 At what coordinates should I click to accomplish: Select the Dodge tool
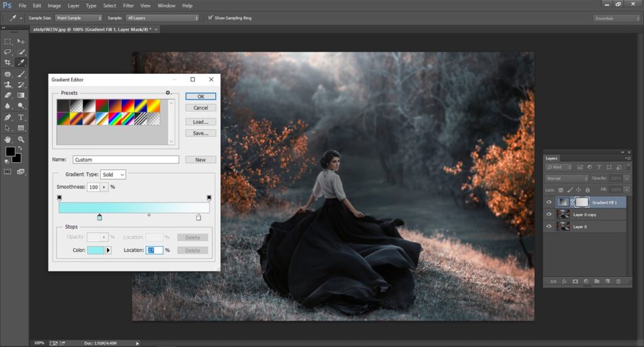coord(21,106)
